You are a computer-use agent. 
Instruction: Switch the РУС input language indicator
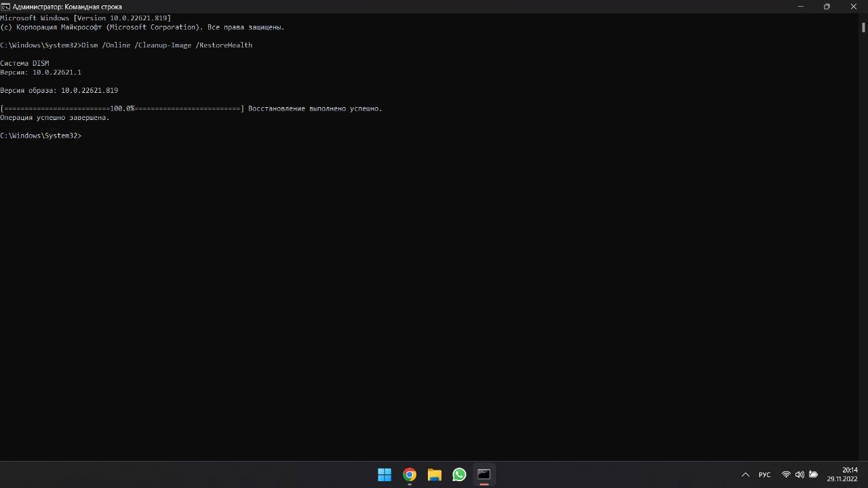click(765, 474)
